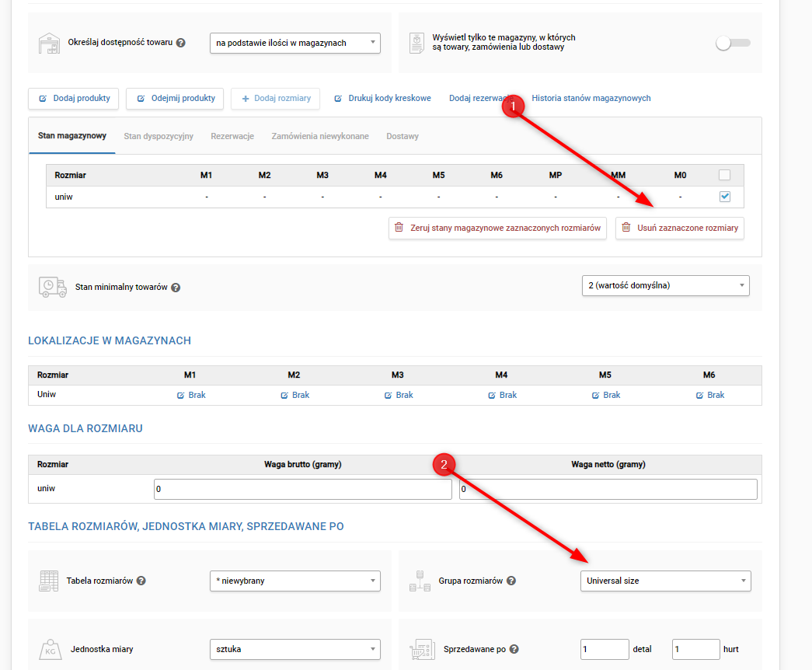Switch to Dostawy tab
The height and width of the screenshot is (670, 812).
coord(403,136)
